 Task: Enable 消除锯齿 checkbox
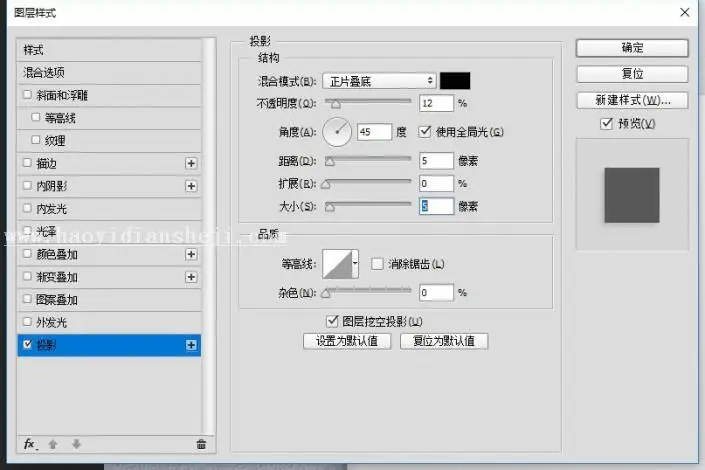[x=377, y=264]
